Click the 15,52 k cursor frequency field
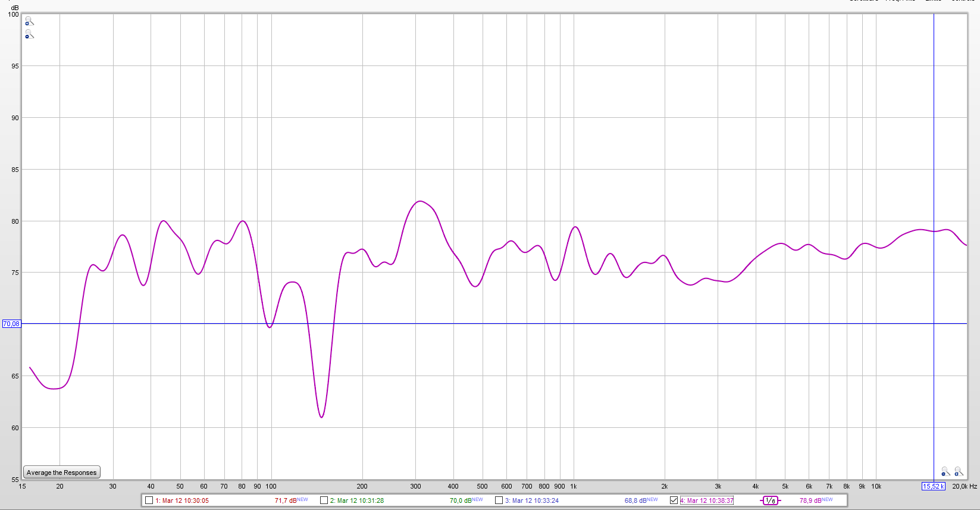 click(933, 486)
